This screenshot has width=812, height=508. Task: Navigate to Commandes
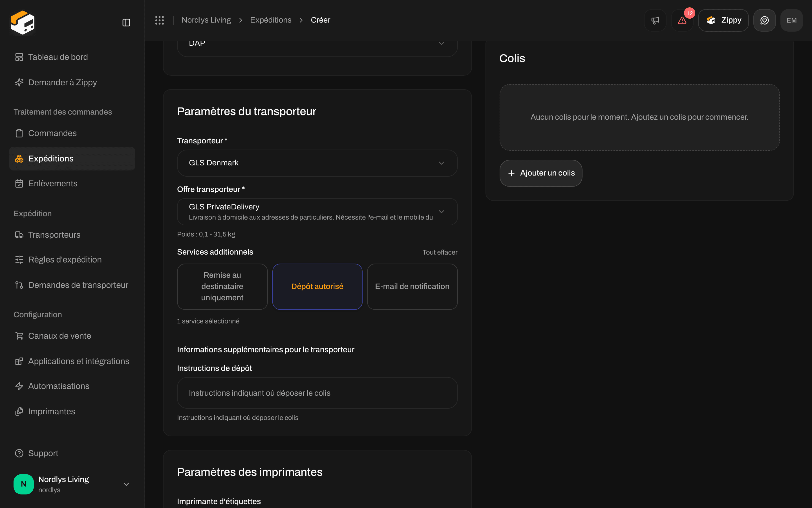(x=72, y=133)
